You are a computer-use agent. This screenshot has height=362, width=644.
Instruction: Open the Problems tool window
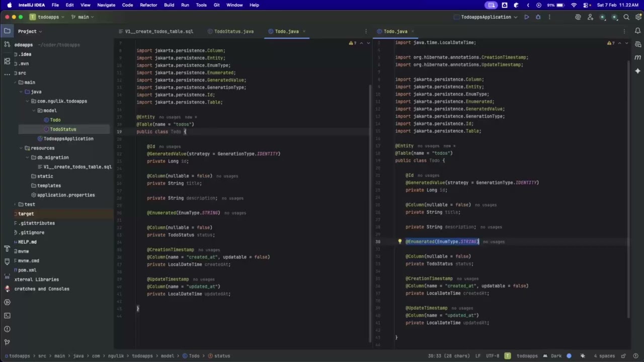click(7, 329)
